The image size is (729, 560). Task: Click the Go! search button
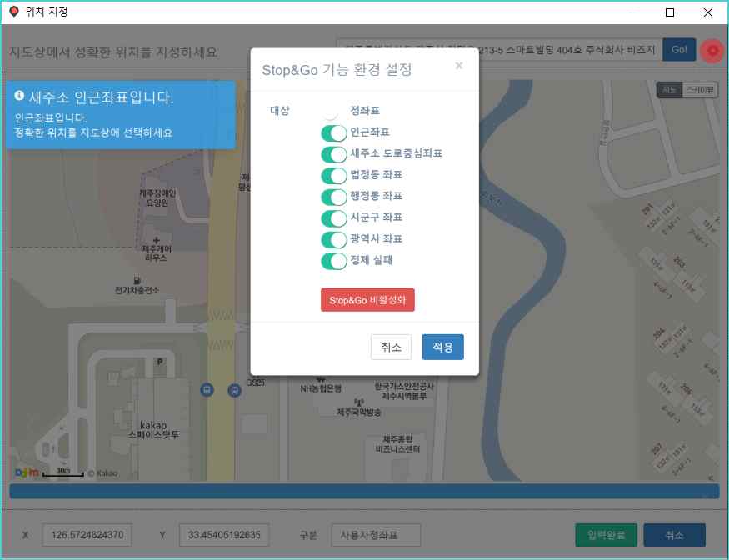click(679, 49)
